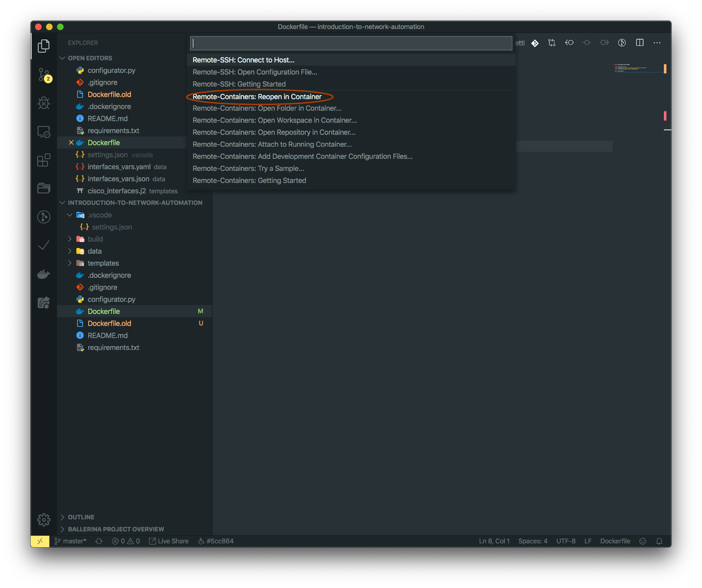Screen dimensions: 702x588
Task: Select Remote-Containers: Attach to Running Container
Action: tap(351, 144)
